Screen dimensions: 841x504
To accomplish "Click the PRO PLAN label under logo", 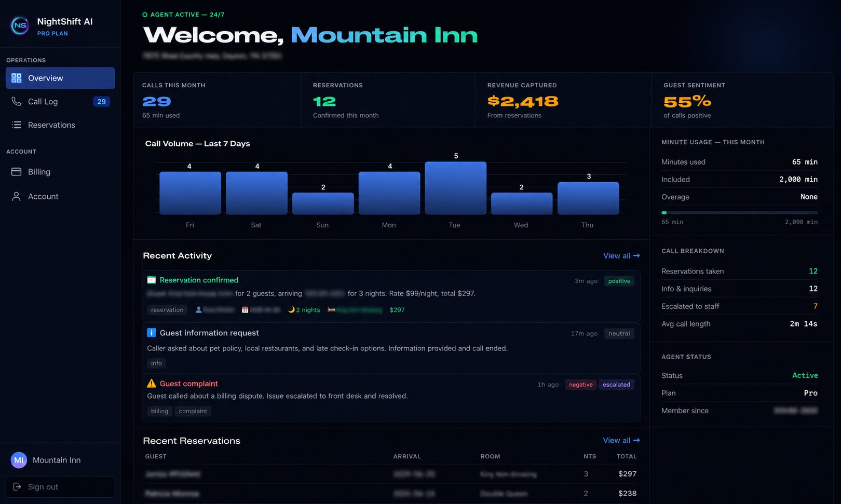I will [x=52, y=33].
